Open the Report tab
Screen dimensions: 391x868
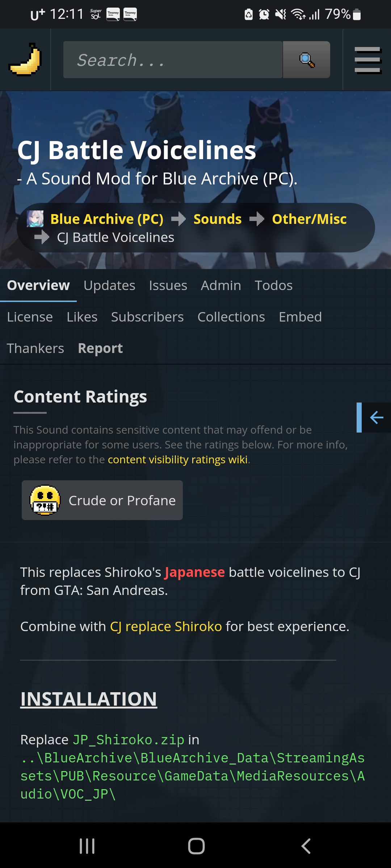click(x=100, y=348)
